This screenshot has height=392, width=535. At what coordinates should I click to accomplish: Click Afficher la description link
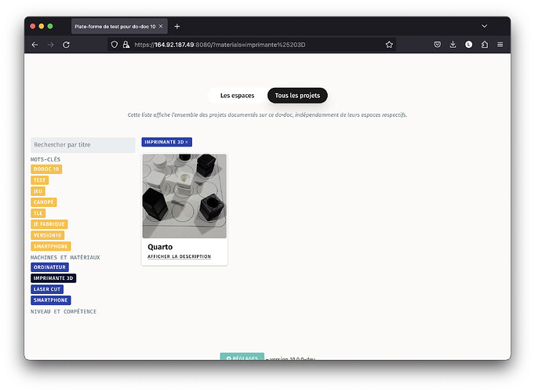pos(180,256)
